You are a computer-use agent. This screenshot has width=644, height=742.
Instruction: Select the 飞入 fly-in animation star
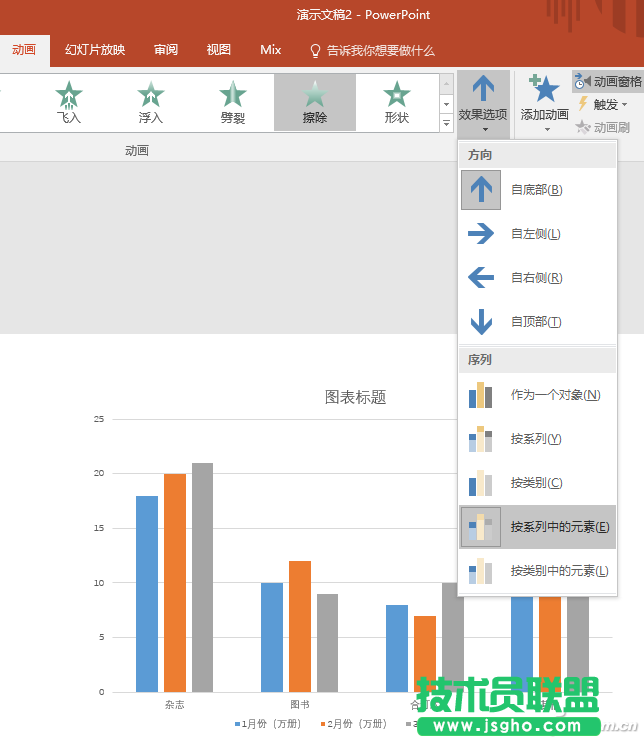pos(69,101)
